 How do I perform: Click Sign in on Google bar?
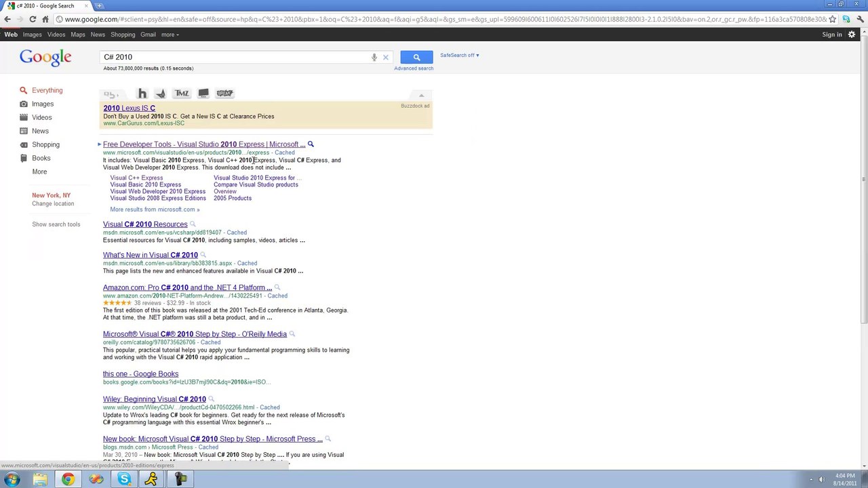pyautogui.click(x=832, y=35)
